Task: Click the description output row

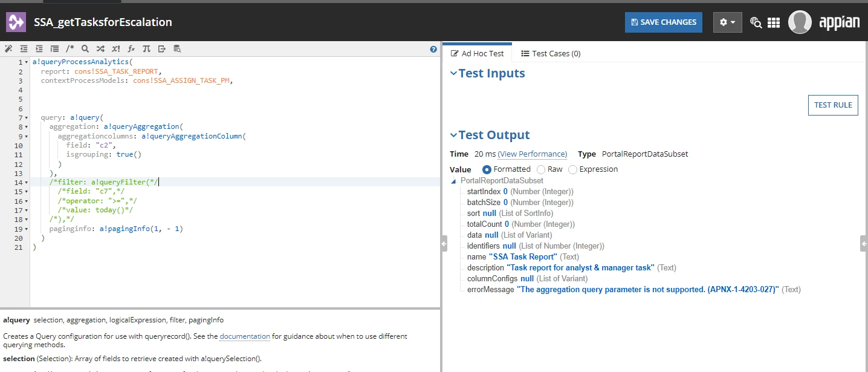Action: 571,268
